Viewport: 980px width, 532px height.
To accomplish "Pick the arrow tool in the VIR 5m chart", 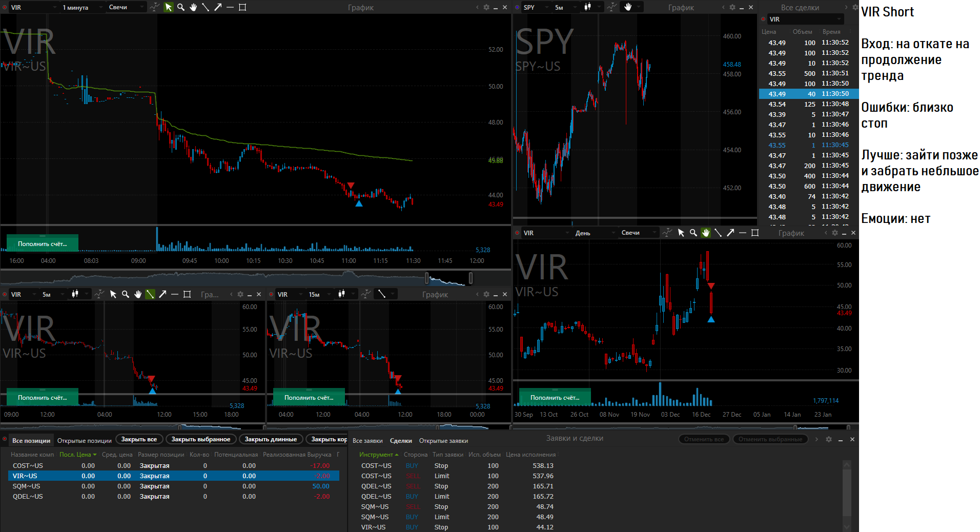I will click(x=162, y=294).
